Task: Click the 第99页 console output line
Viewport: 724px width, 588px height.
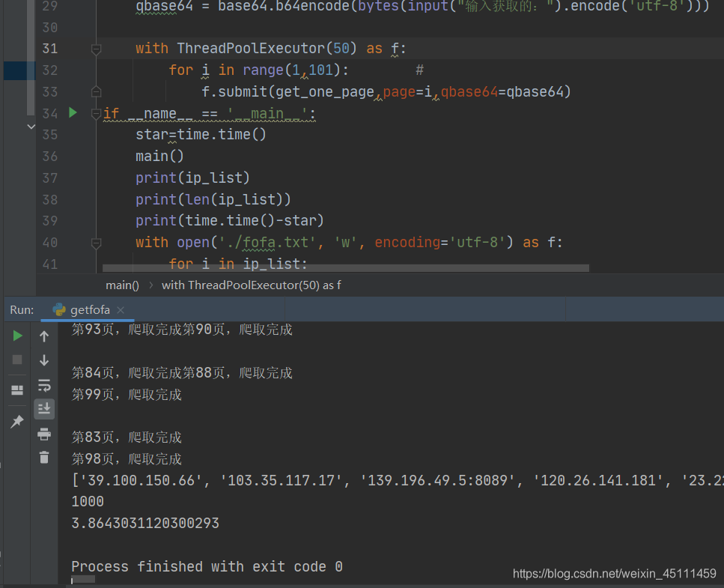Action: 127,395
